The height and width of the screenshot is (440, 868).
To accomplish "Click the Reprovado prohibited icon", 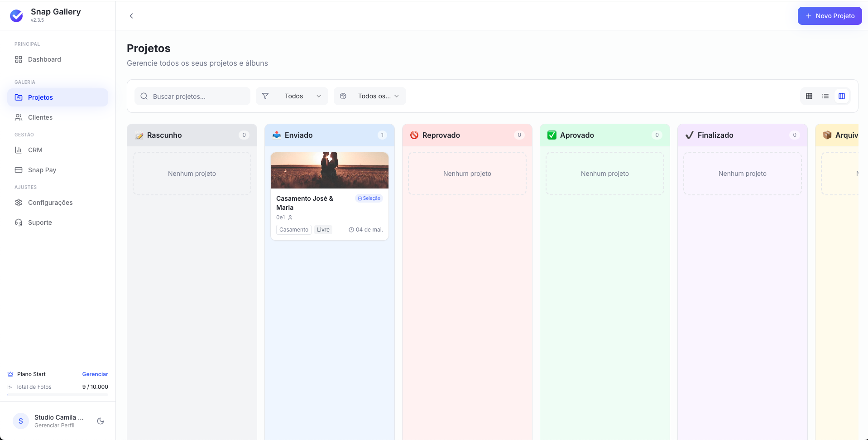I will 414,135.
